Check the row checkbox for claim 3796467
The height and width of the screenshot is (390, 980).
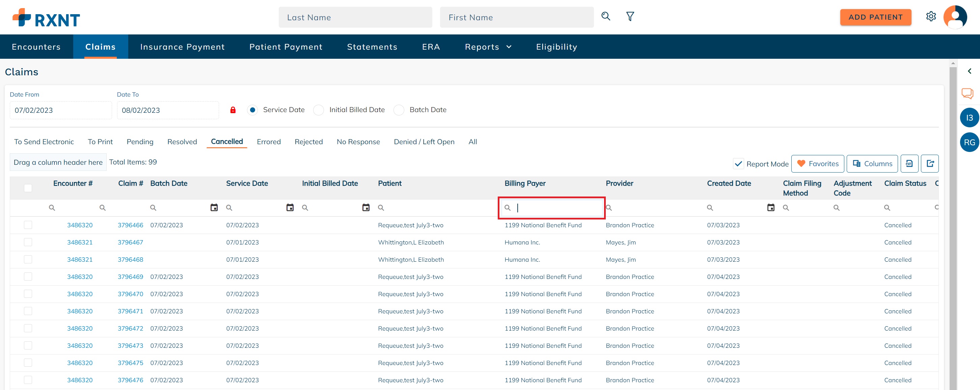28,242
